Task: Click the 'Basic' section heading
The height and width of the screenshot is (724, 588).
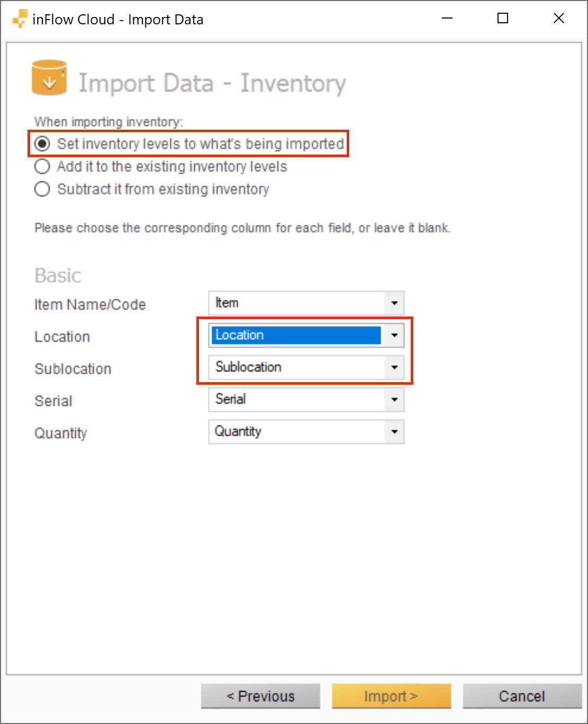Action: 58,276
